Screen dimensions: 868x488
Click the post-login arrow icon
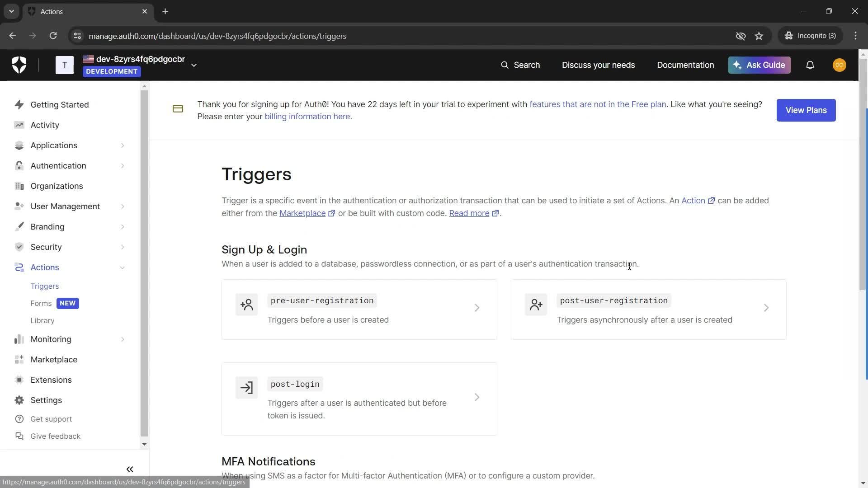pyautogui.click(x=247, y=388)
